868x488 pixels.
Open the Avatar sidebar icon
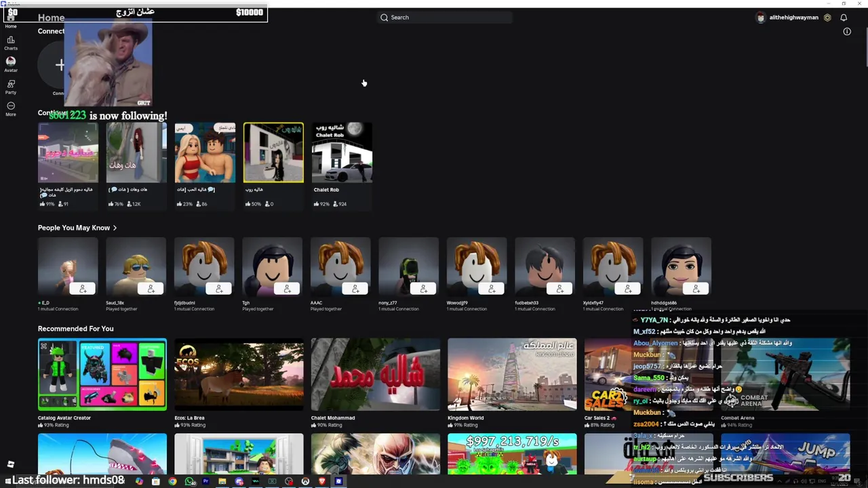(11, 64)
